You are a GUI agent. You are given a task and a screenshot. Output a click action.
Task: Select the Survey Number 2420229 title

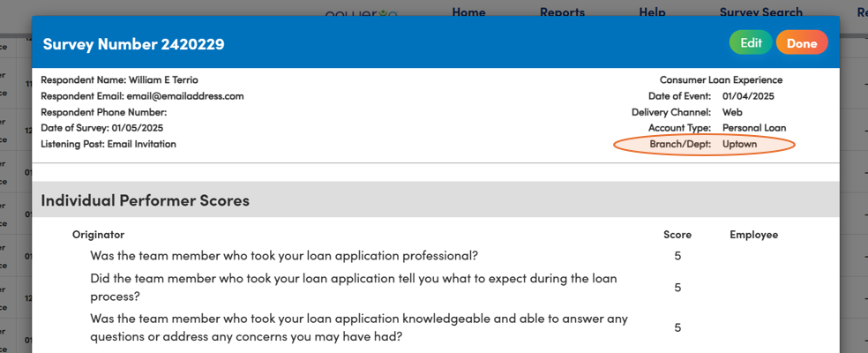point(133,44)
